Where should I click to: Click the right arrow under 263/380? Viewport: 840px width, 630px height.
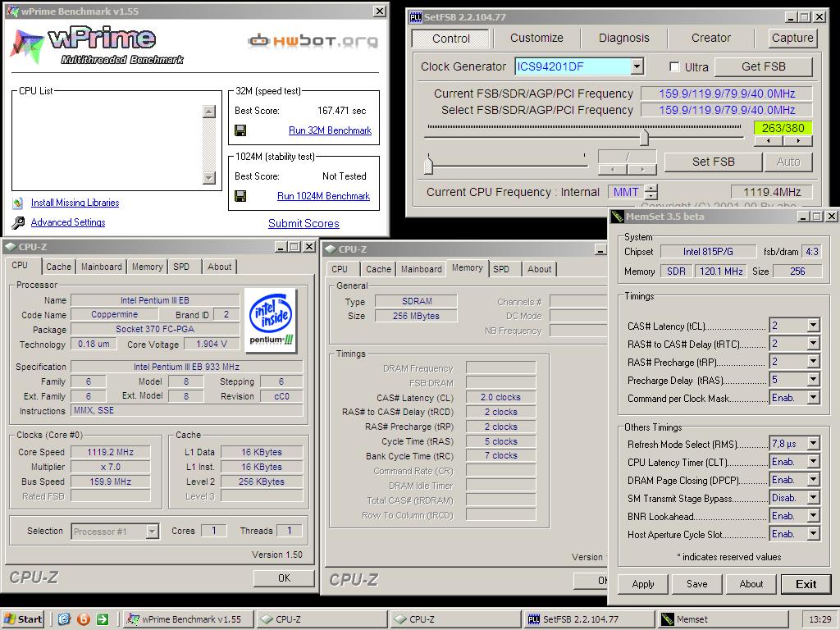[x=798, y=141]
